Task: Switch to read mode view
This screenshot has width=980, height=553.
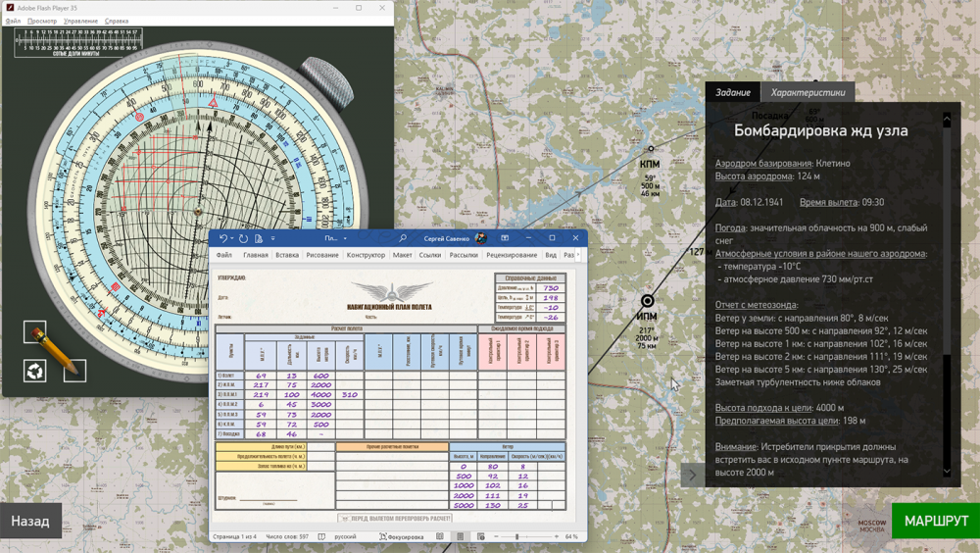Action: [440, 536]
